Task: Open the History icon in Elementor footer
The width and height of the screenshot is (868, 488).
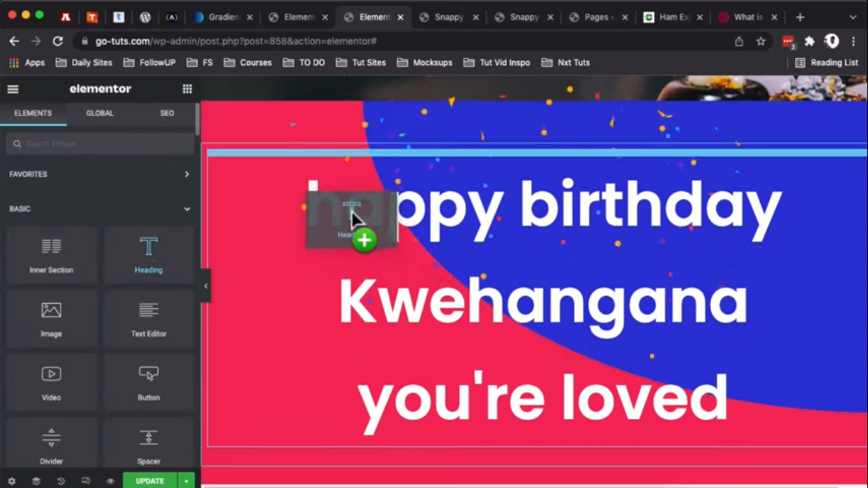Action: [61, 481]
